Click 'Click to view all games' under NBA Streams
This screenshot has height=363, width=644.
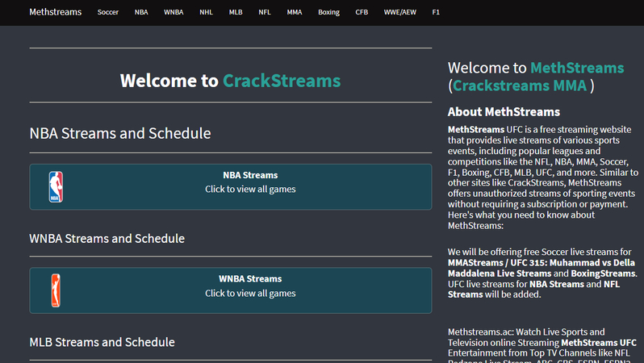click(250, 190)
